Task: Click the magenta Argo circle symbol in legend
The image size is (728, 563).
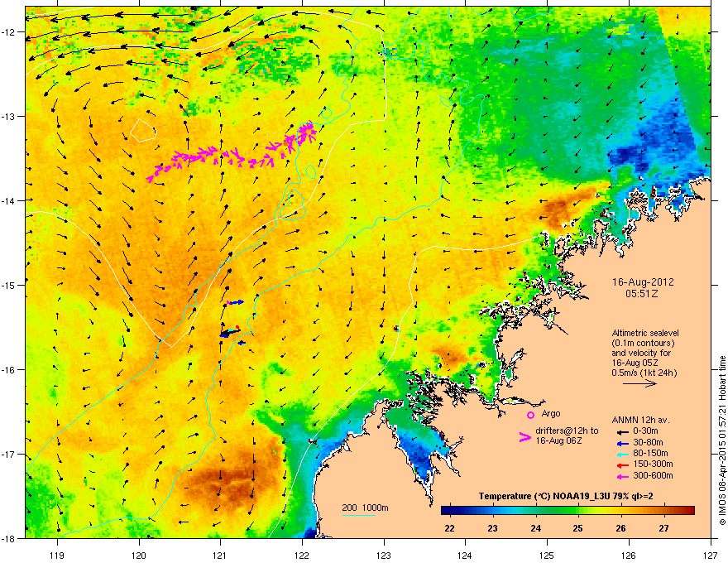Action: (x=530, y=415)
